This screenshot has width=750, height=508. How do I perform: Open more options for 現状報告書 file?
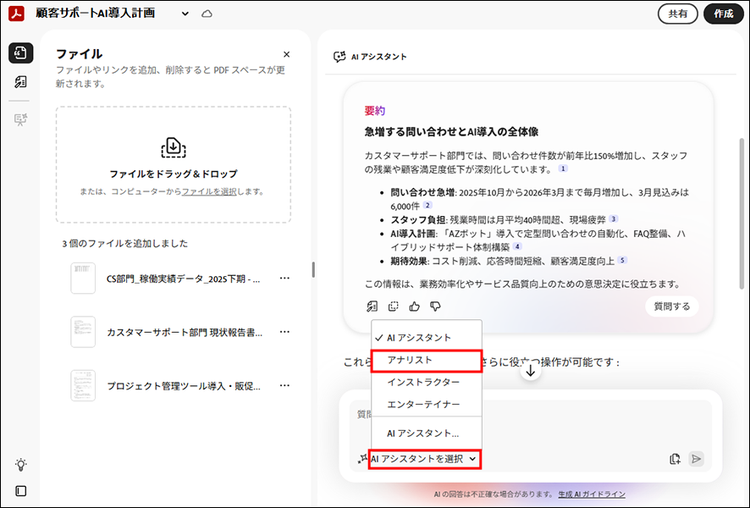[x=285, y=332]
